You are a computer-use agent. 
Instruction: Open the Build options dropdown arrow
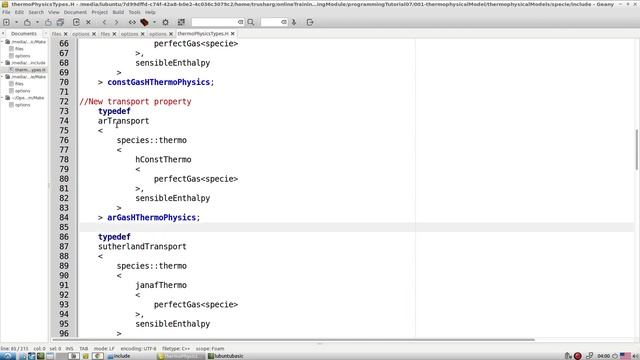point(154,22)
